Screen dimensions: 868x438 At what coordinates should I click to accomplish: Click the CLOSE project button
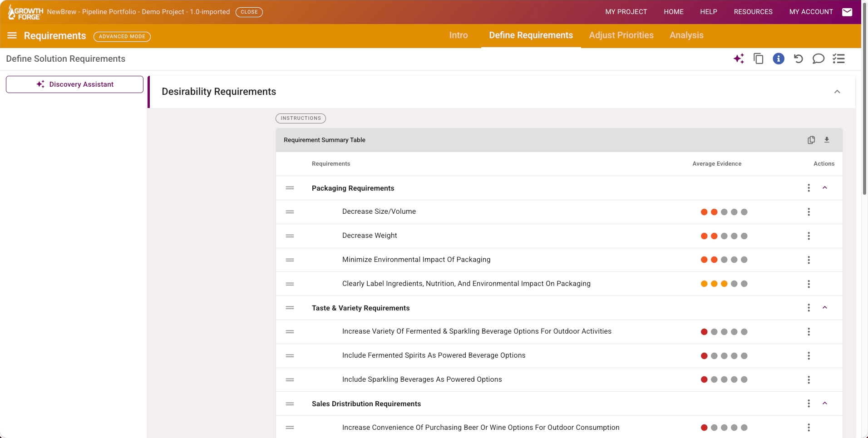coord(249,12)
